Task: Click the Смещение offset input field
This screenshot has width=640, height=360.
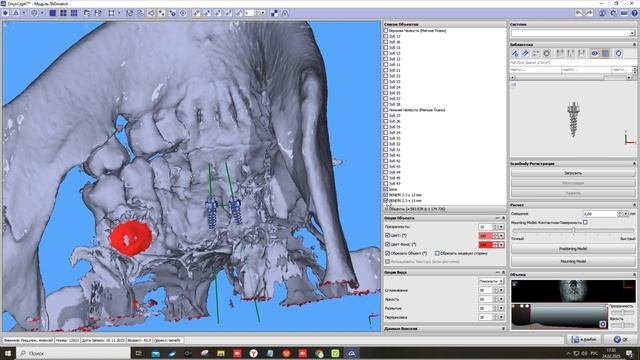Action: click(600, 213)
